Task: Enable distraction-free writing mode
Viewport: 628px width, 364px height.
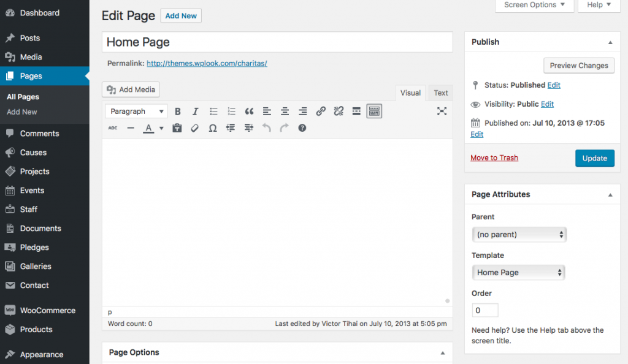Action: [x=442, y=111]
